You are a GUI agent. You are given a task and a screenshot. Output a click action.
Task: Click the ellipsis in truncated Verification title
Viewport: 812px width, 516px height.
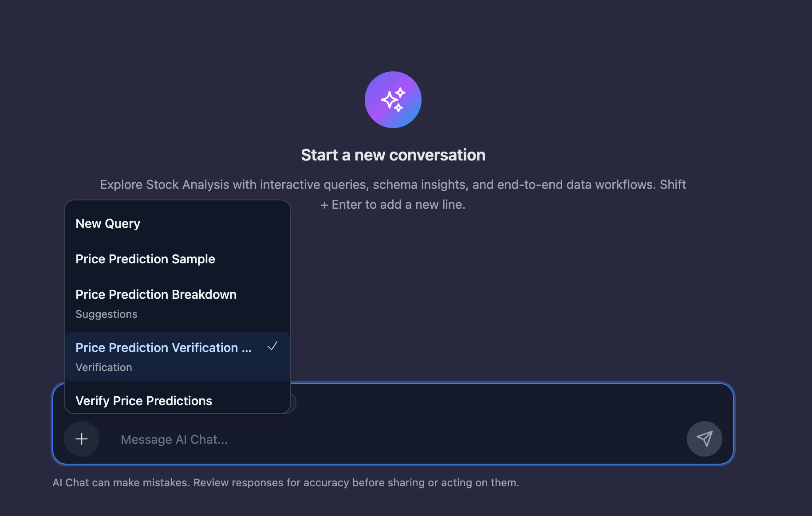(247, 348)
